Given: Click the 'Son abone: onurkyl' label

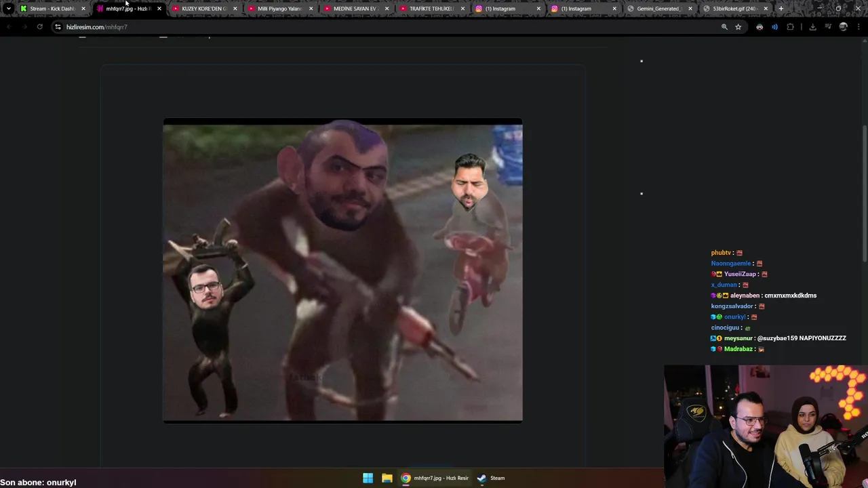Looking at the screenshot, I should [39, 483].
